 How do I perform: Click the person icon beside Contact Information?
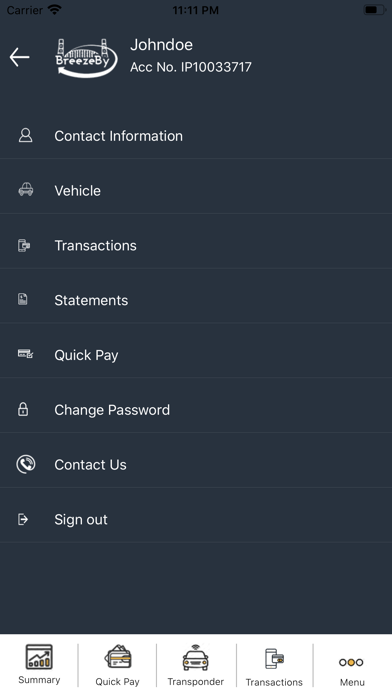25,135
